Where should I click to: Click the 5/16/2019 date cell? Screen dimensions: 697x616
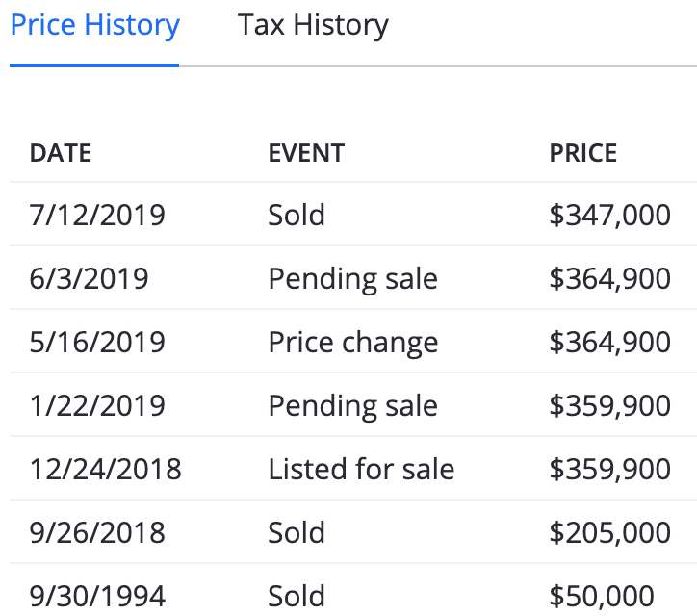point(97,343)
